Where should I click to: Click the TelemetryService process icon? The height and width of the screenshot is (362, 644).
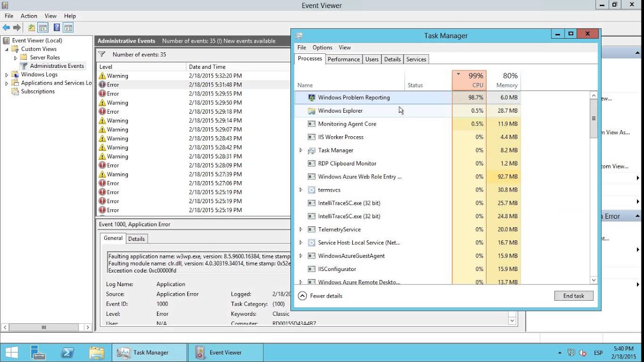coord(311,229)
